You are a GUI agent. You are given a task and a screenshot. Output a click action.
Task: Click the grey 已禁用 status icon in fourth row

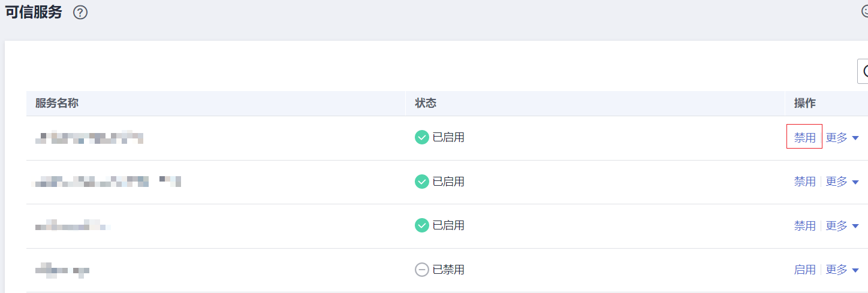(x=422, y=270)
